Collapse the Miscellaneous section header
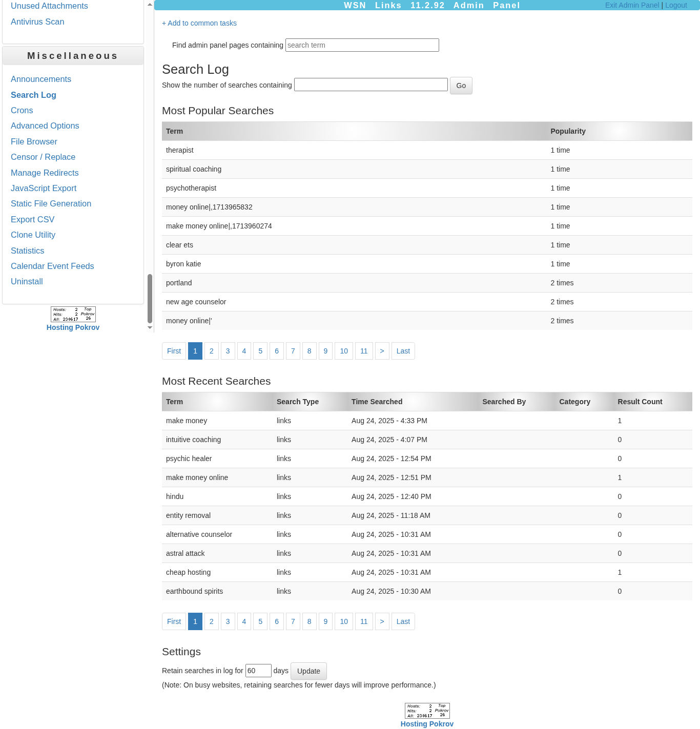The image size is (700, 729). 73,56
